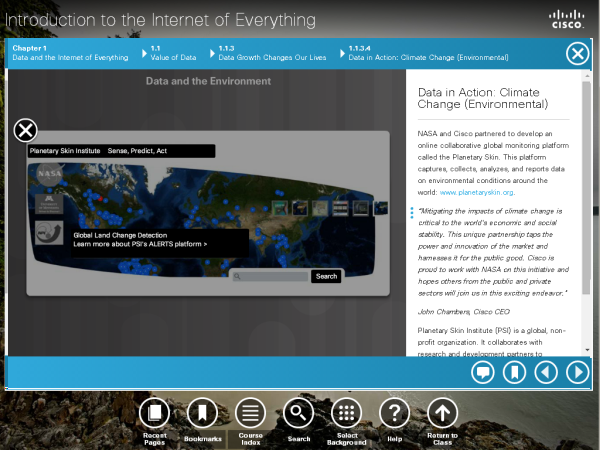Click the Search button on the map
This screenshot has height=450, width=600.
click(x=326, y=276)
